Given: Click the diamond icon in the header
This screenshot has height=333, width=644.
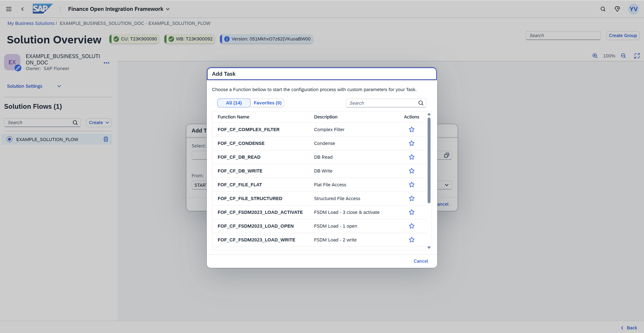Looking at the screenshot, I should (x=617, y=9).
